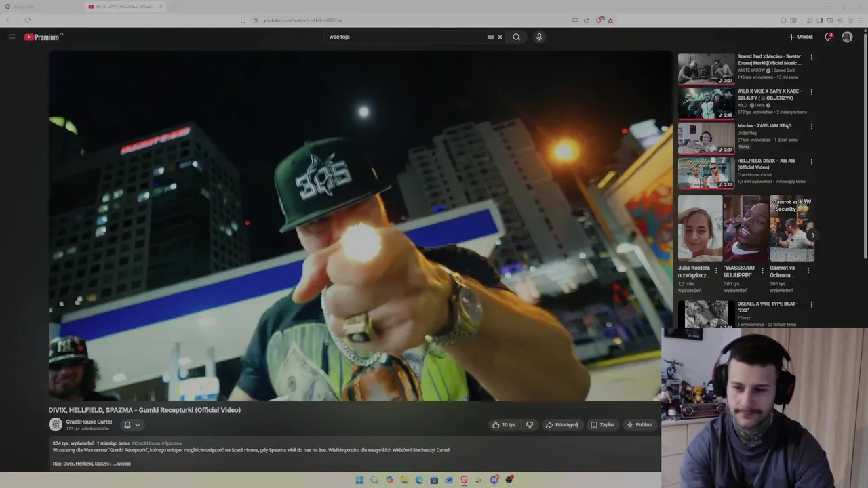Click the Pobierz download button
The image size is (868, 488).
point(639,425)
